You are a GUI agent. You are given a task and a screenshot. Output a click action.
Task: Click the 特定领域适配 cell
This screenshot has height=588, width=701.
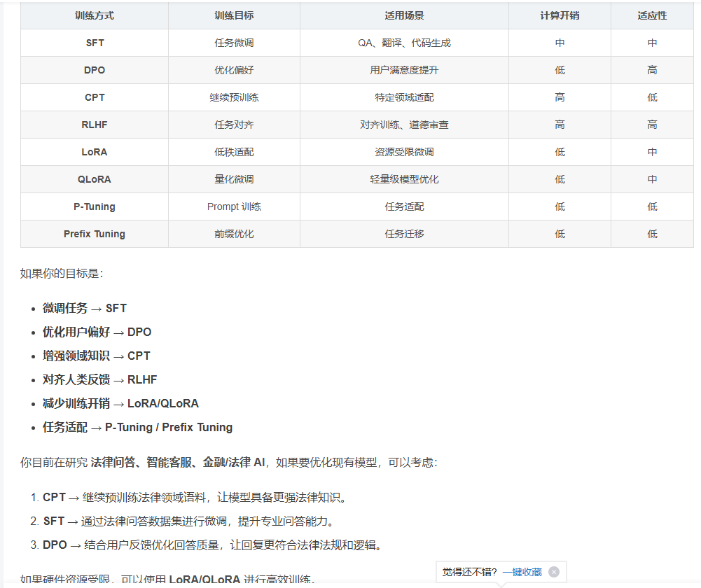(404, 97)
